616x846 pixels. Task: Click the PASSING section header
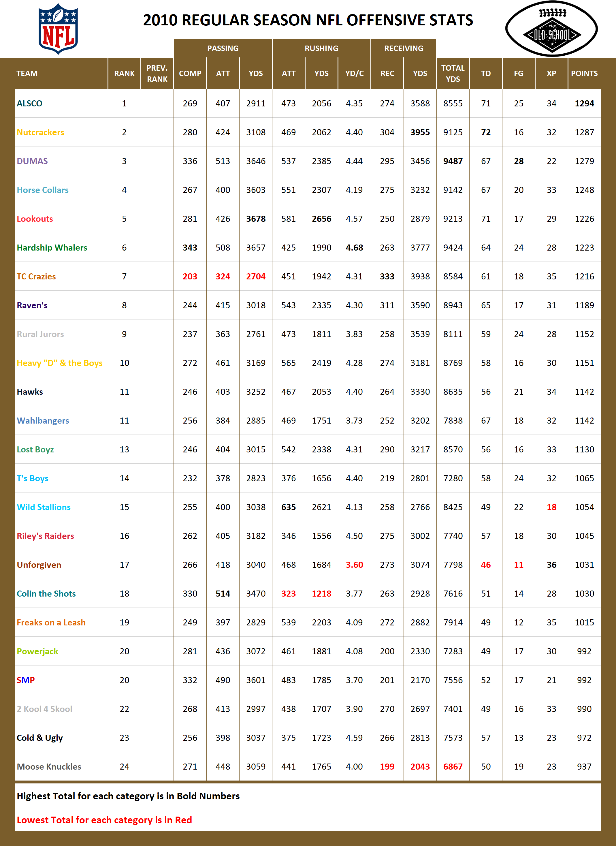pos(223,48)
